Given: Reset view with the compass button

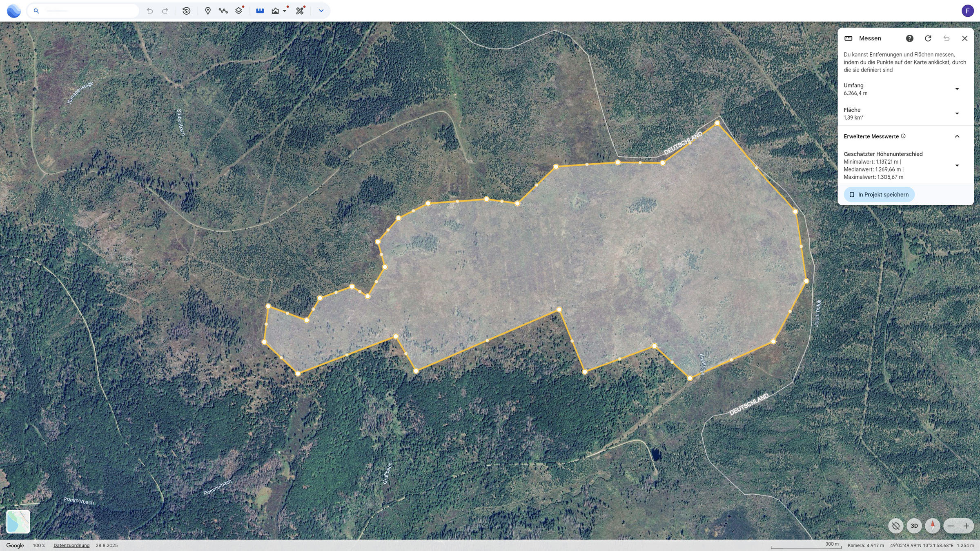Looking at the screenshot, I should coord(933,526).
